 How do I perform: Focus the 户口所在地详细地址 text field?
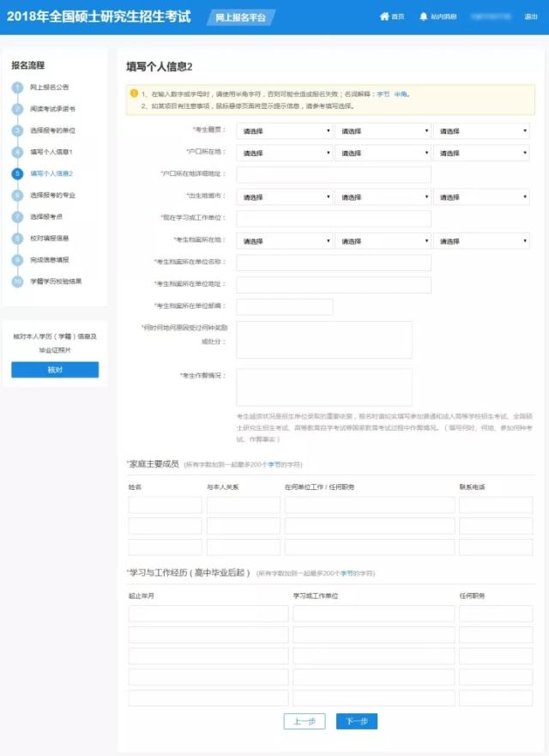click(333, 175)
